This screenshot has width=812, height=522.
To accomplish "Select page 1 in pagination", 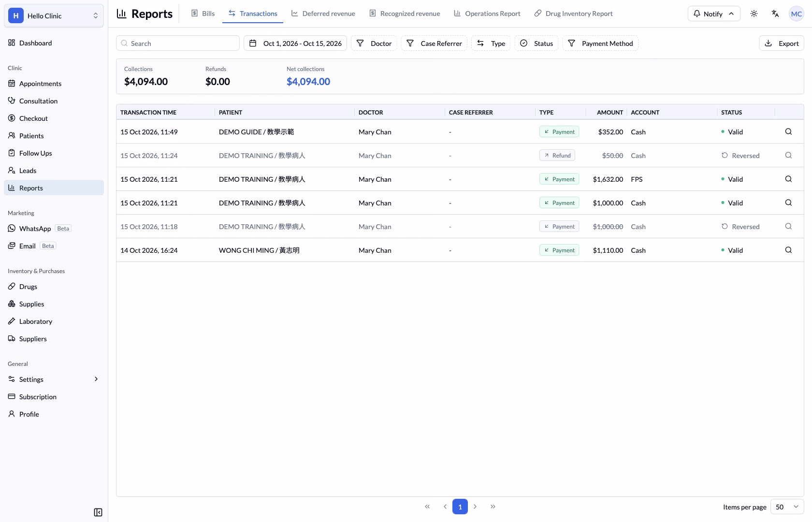I will [460, 507].
